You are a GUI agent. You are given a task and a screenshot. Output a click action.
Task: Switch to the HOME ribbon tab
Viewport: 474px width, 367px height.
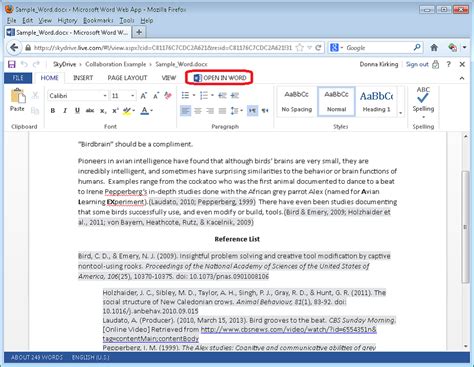[50, 78]
